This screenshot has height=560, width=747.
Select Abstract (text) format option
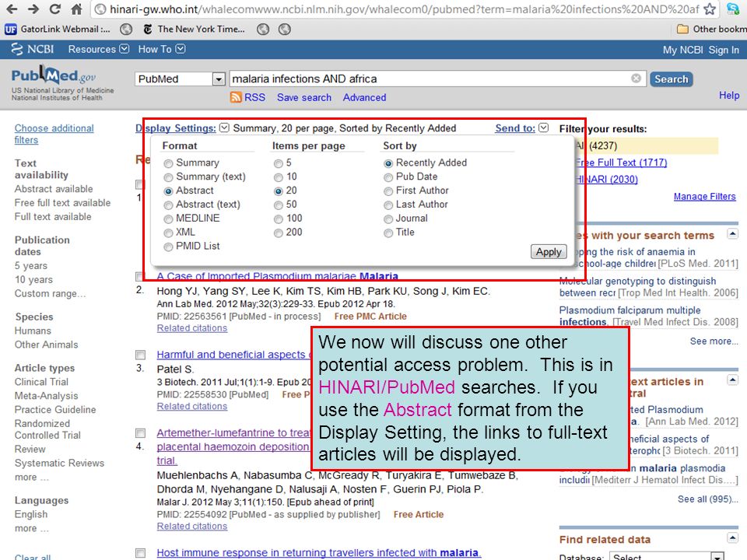point(168,205)
